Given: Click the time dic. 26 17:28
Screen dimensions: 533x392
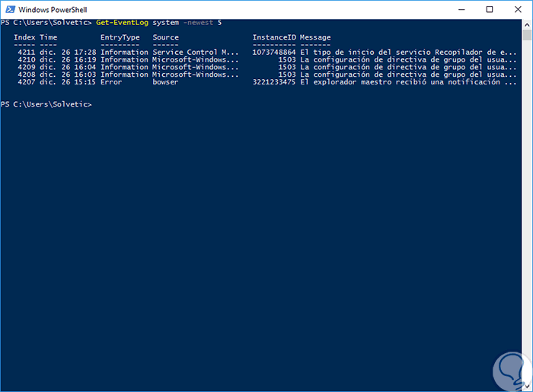Looking at the screenshot, I should 68,53.
